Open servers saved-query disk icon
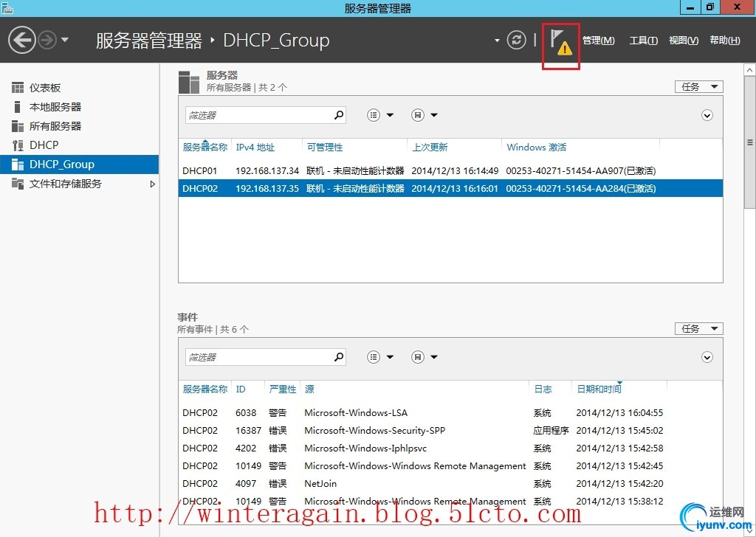The width and height of the screenshot is (756, 537). [418, 115]
